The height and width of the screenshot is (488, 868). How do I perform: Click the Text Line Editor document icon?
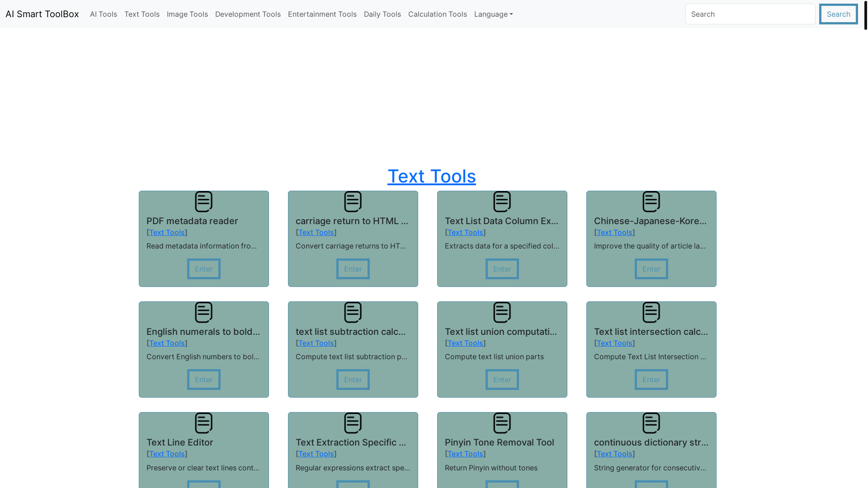click(x=203, y=423)
